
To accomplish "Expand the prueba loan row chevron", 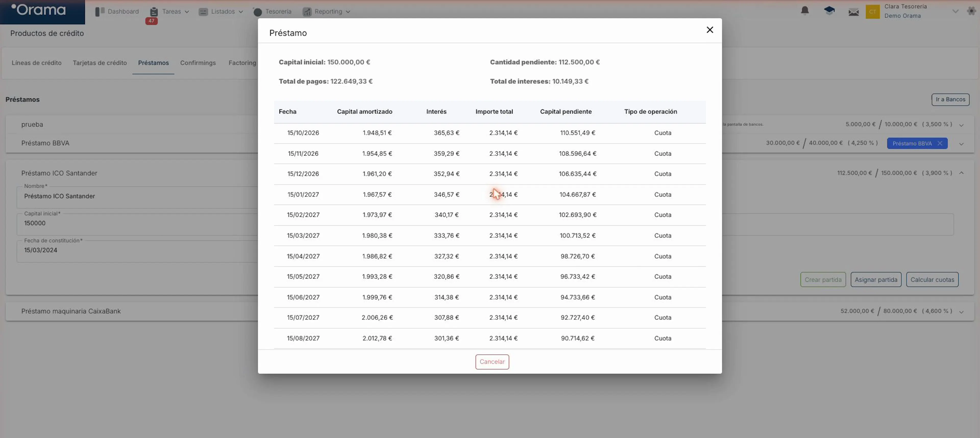I will click(961, 125).
